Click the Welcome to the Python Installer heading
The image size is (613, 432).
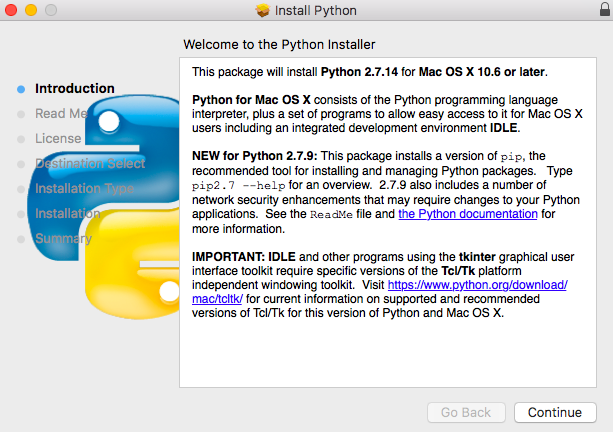[278, 45]
